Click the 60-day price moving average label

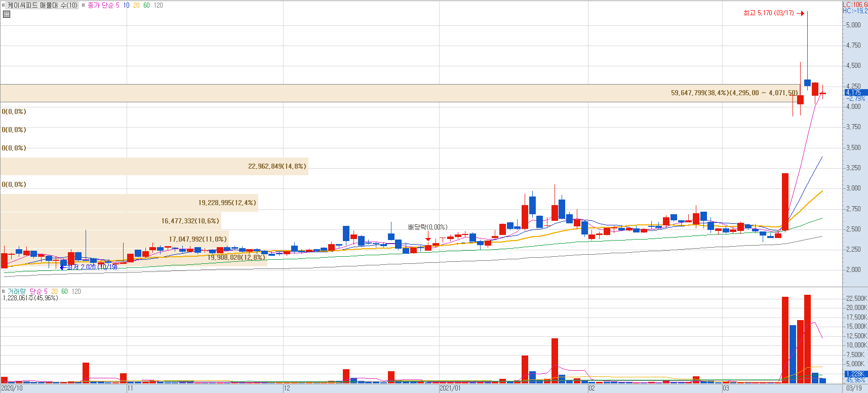coord(147,5)
